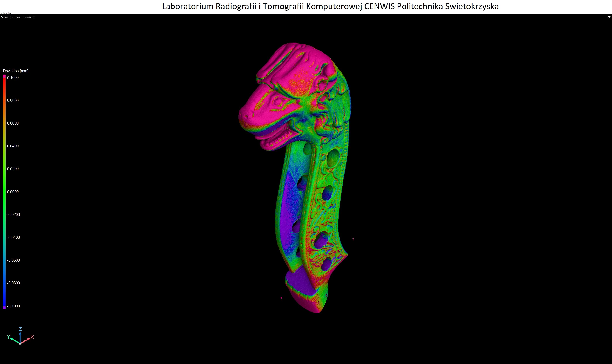
Task: Click the deviation color gradient bar
Action: tap(4, 192)
